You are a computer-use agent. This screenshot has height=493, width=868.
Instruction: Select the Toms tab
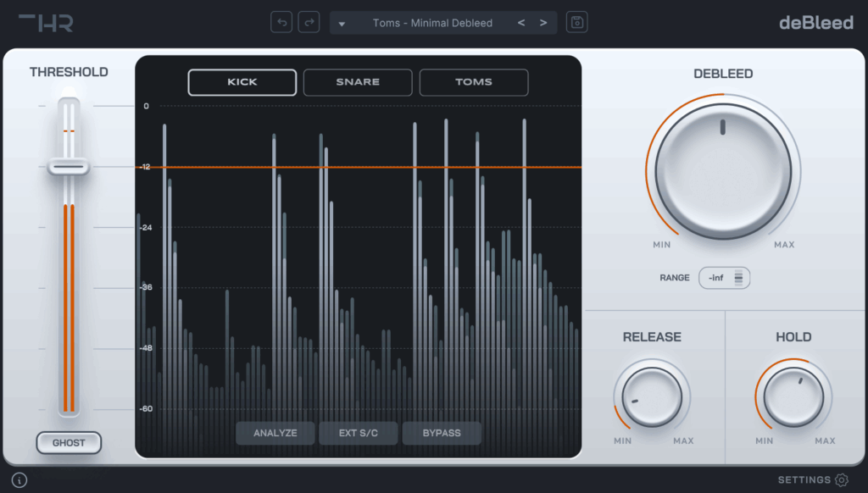click(474, 82)
